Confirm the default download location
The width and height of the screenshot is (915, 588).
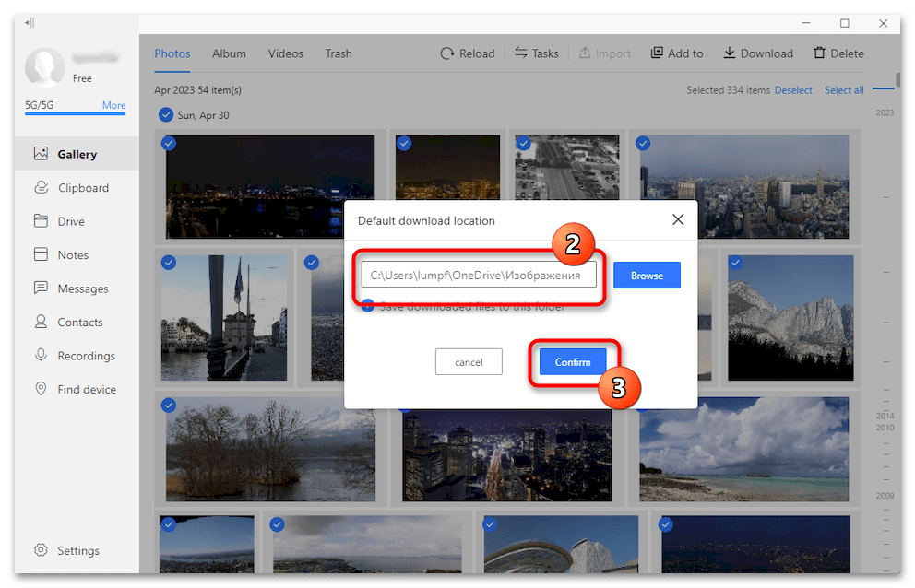(572, 361)
